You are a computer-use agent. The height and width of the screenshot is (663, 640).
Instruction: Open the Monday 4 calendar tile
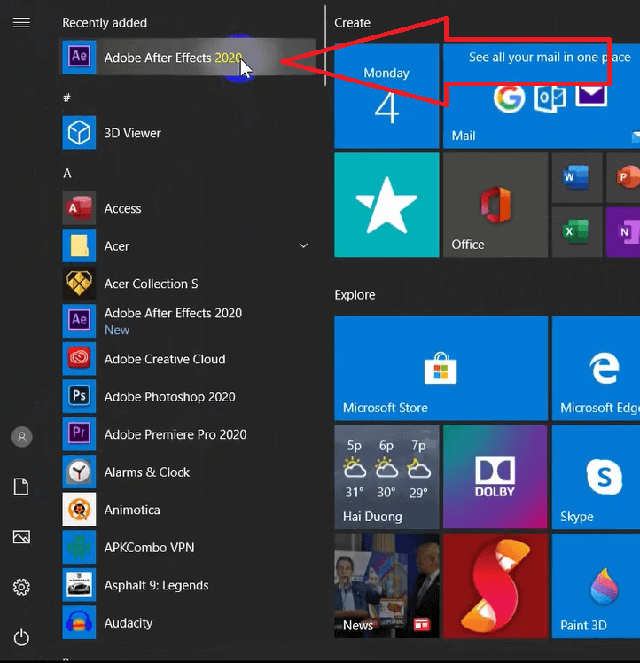pos(386,96)
